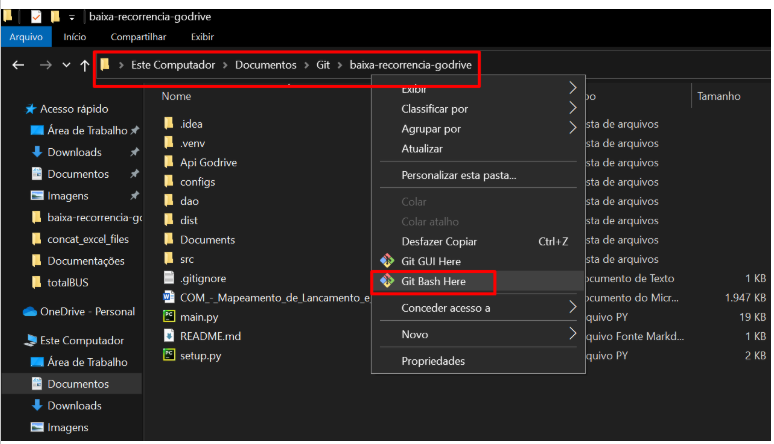
Task: Click the Git GUI Here icon
Action: (x=386, y=262)
